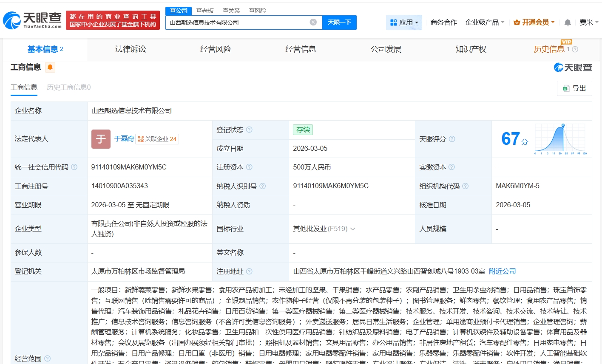The width and height of the screenshot is (602, 364).
Task: Click the 天眼一下 search button
Action: click(339, 22)
